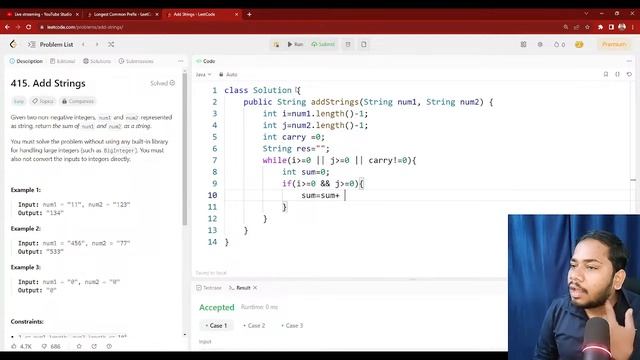Click the LeetCode logo icon

pos(13,44)
